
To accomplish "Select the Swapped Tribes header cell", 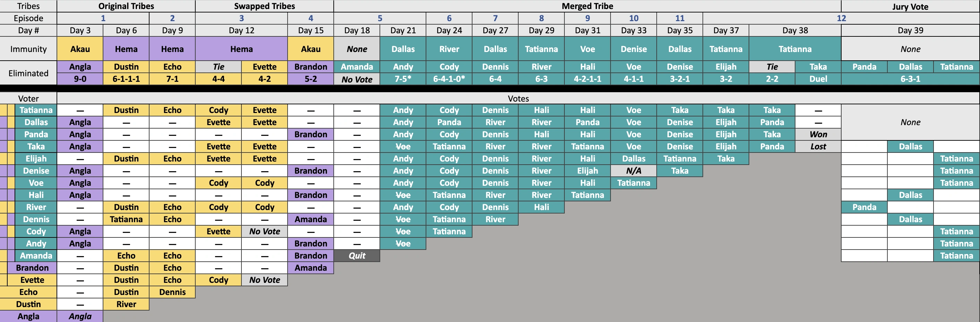I will (264, 6).
